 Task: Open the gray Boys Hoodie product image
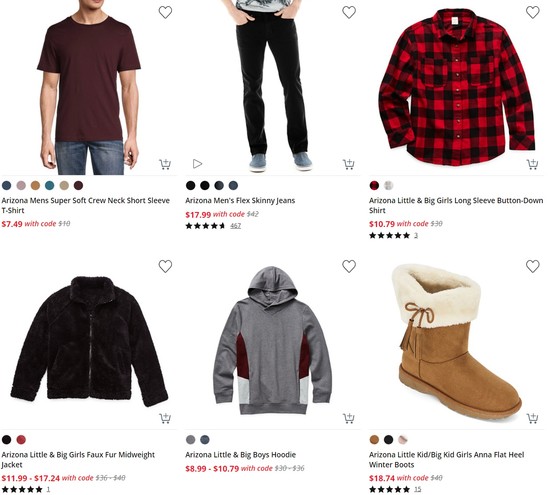pyautogui.click(x=273, y=340)
